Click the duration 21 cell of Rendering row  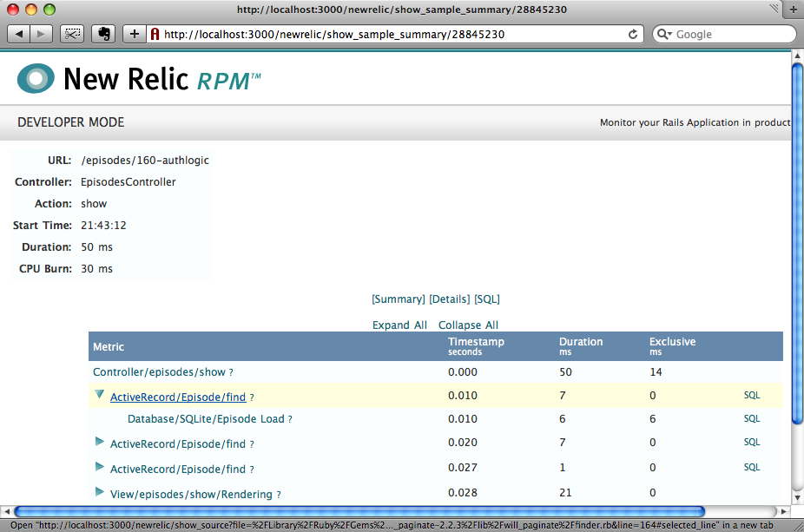coord(565,493)
